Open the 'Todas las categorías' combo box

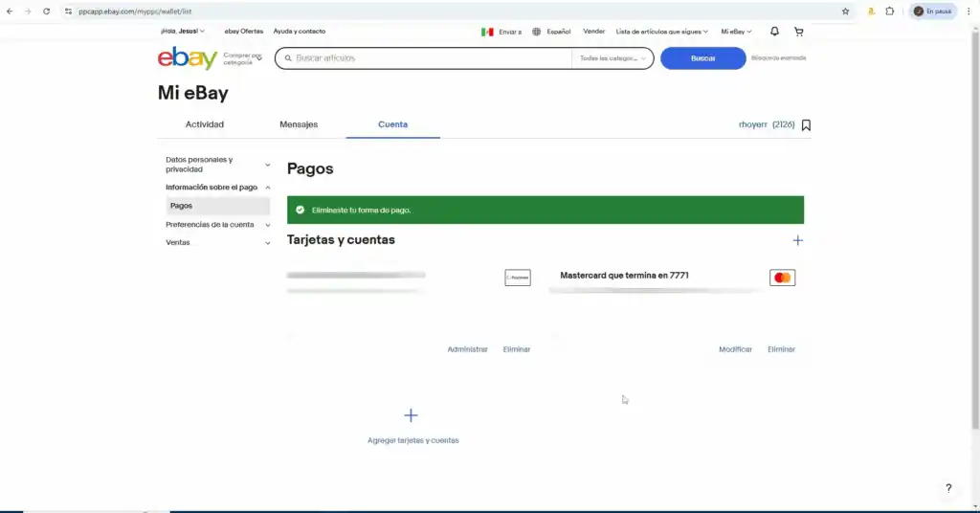(x=612, y=58)
